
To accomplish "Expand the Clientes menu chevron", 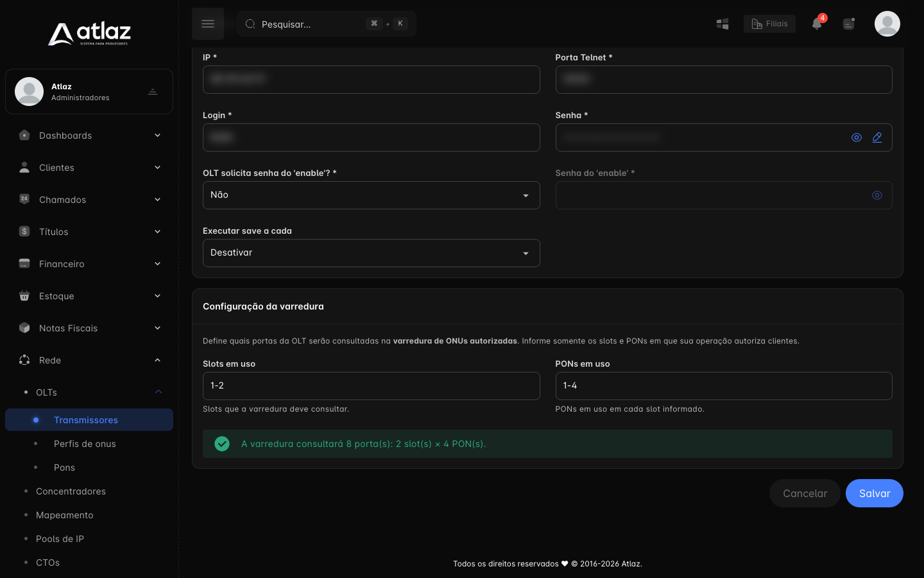I will tap(157, 168).
